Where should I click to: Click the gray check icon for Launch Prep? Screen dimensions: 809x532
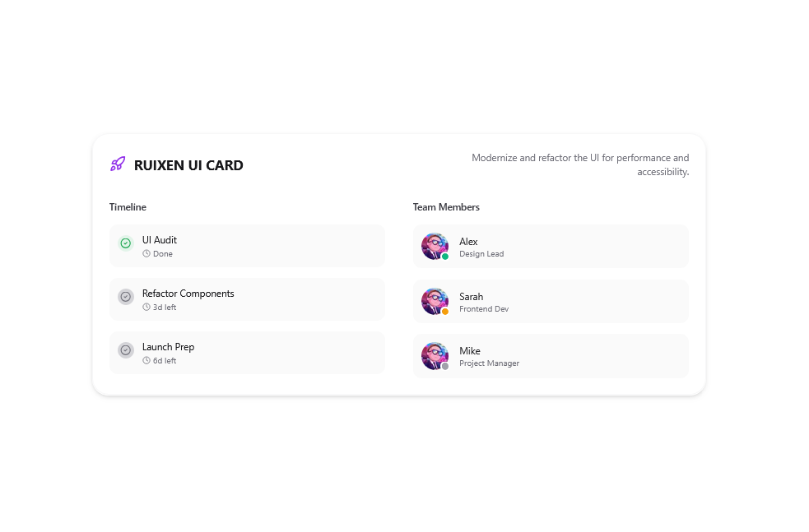pyautogui.click(x=125, y=350)
